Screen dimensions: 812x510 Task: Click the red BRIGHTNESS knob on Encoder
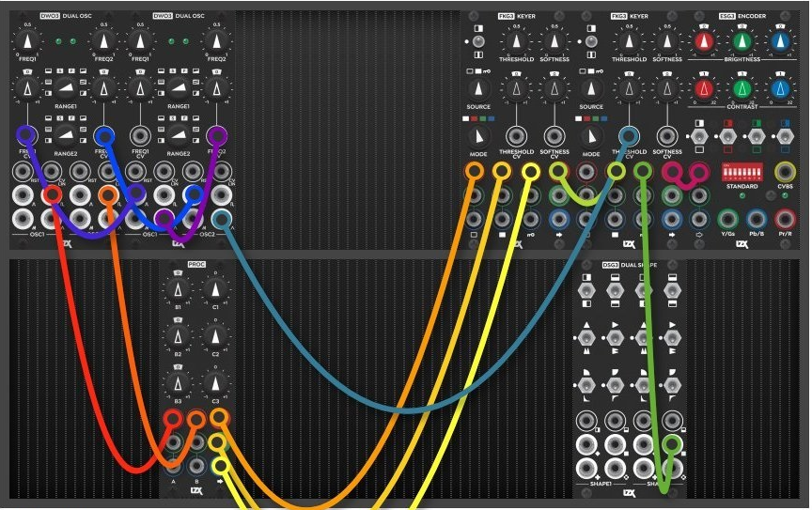pos(704,42)
